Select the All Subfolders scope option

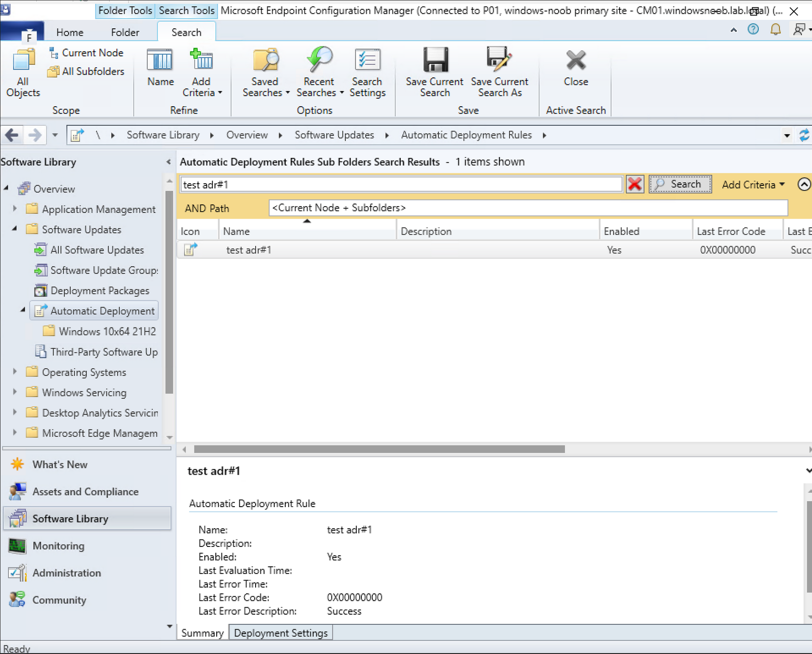pyautogui.click(x=86, y=71)
